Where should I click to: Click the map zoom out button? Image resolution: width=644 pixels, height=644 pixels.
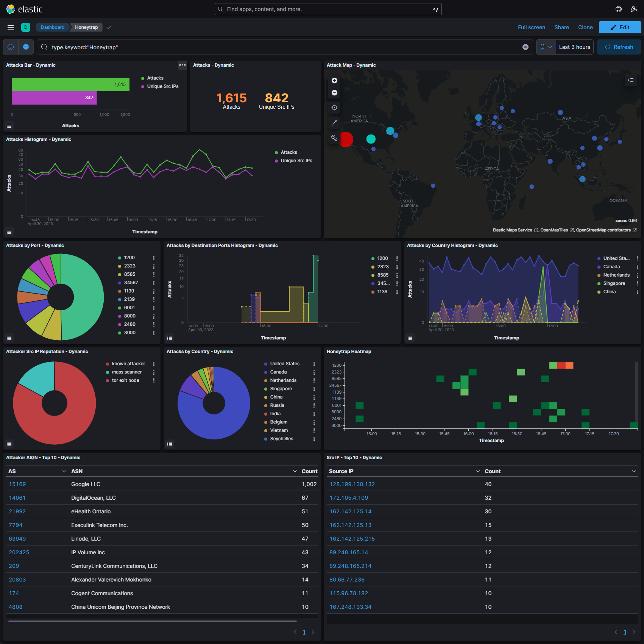334,93
